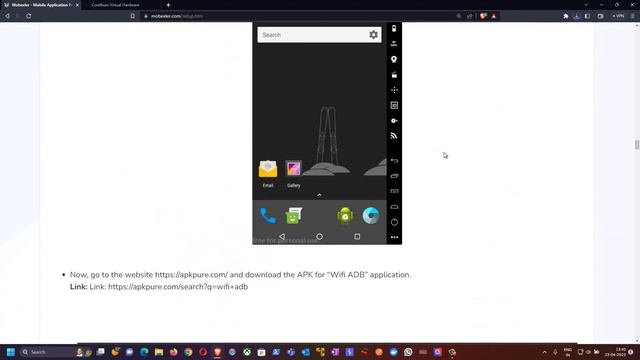
Task: Open the Email app on Android home
Action: 268,173
